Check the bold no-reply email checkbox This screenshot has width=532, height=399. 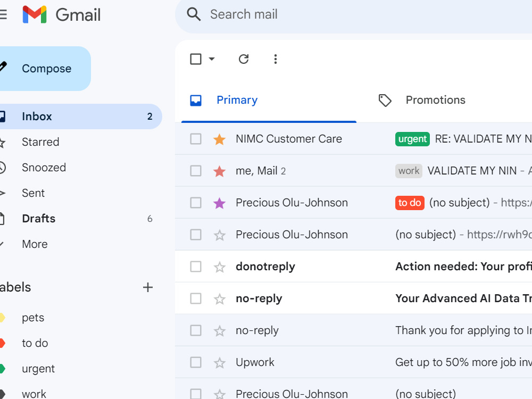[x=196, y=298]
